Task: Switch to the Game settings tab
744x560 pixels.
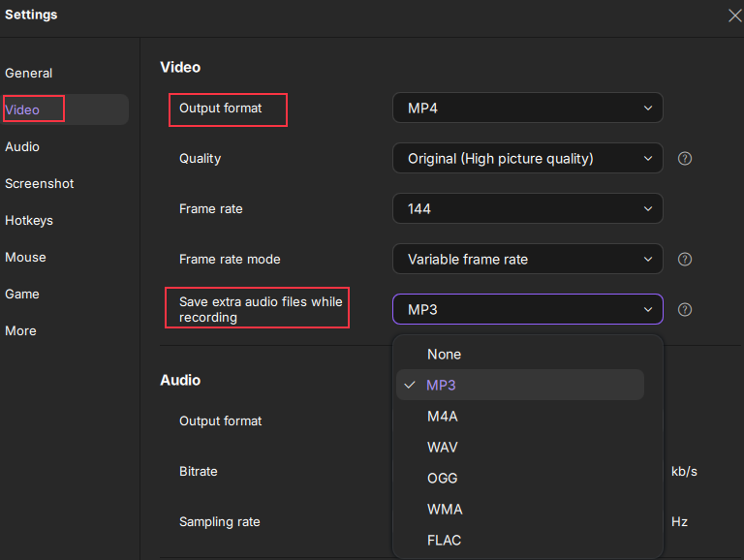Action: tap(22, 294)
